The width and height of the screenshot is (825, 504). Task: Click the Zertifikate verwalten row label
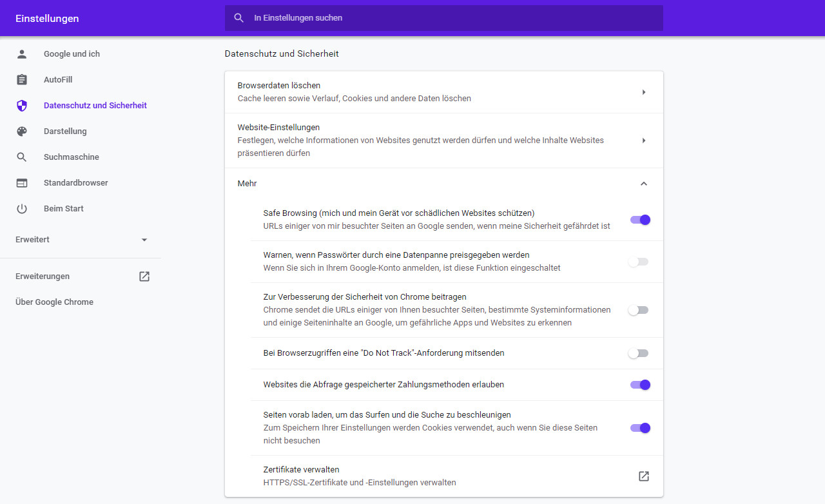[302, 470]
